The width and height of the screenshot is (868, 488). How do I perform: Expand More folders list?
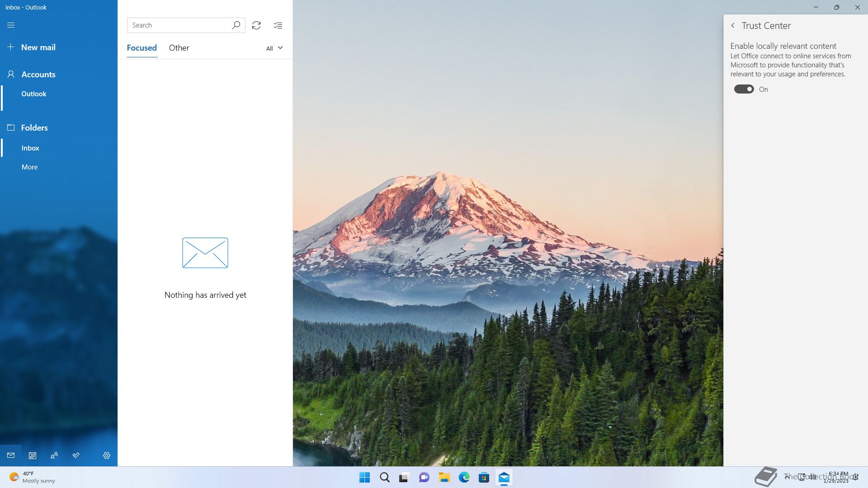30,167
